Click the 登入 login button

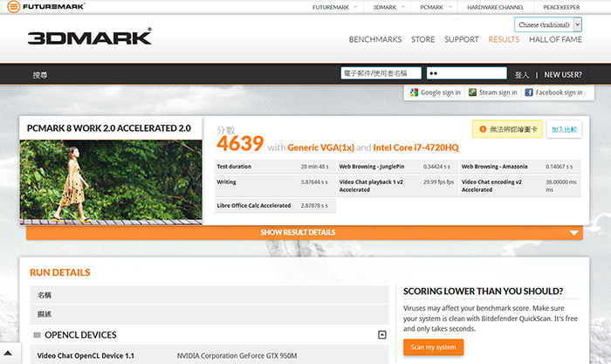[521, 75]
